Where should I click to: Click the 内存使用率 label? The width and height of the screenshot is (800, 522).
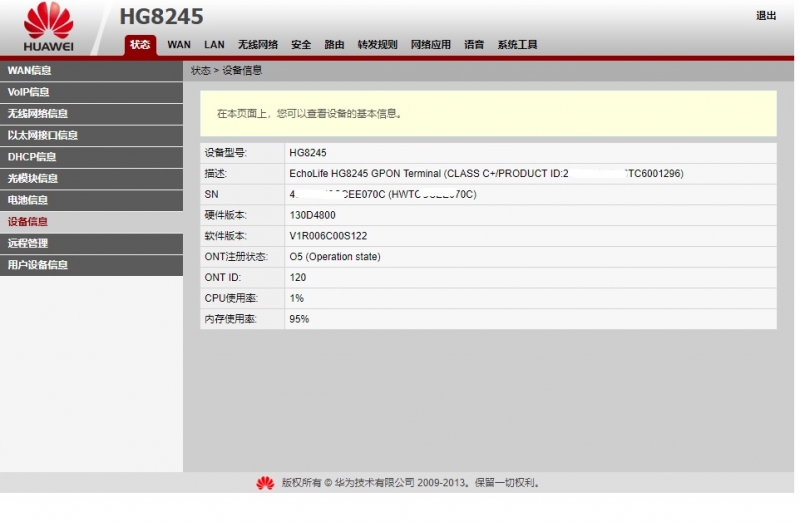click(x=231, y=319)
